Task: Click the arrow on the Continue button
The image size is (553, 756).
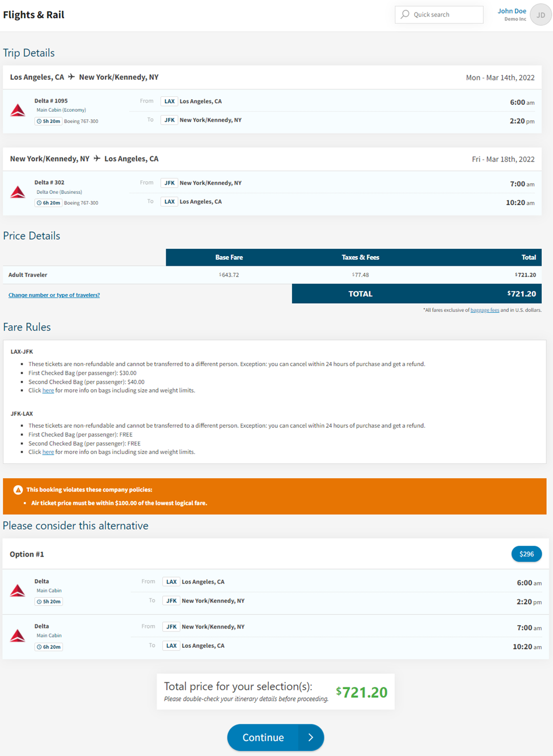Action: tap(310, 737)
